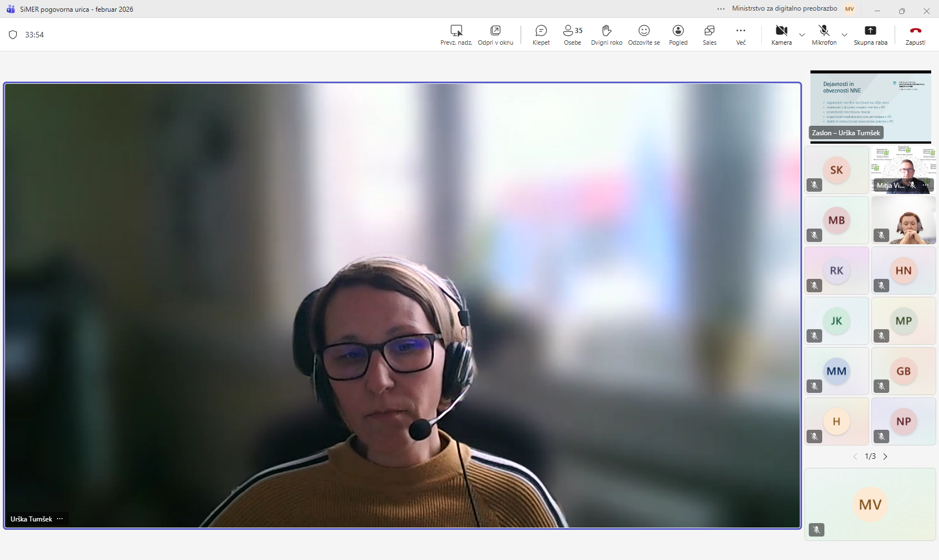
Task: Unmute the Mikrofon
Action: [824, 35]
